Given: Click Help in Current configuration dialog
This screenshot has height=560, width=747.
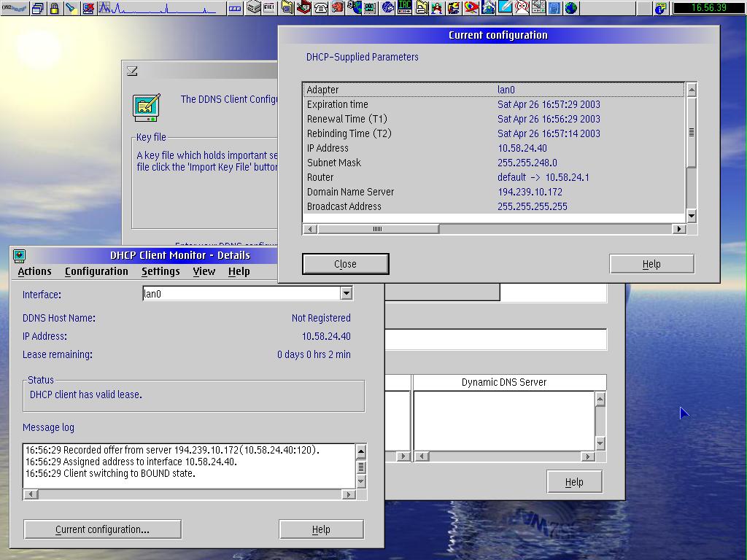Looking at the screenshot, I should click(651, 264).
